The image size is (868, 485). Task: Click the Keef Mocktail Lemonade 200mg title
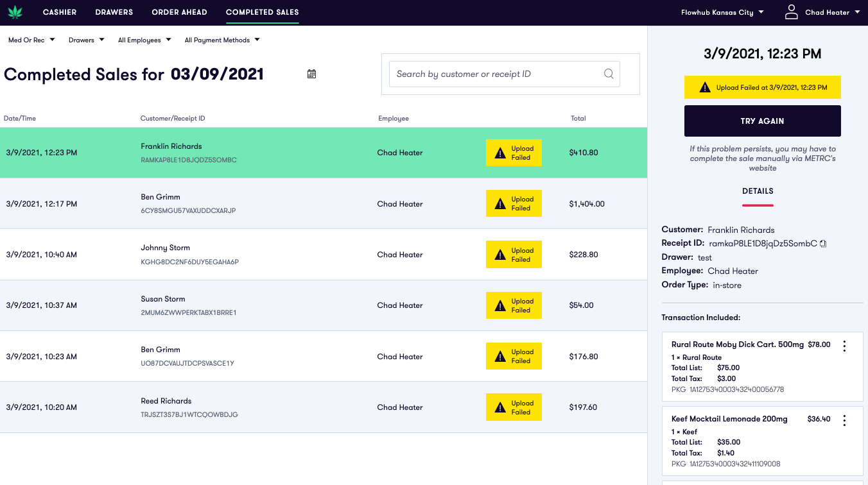tap(729, 419)
